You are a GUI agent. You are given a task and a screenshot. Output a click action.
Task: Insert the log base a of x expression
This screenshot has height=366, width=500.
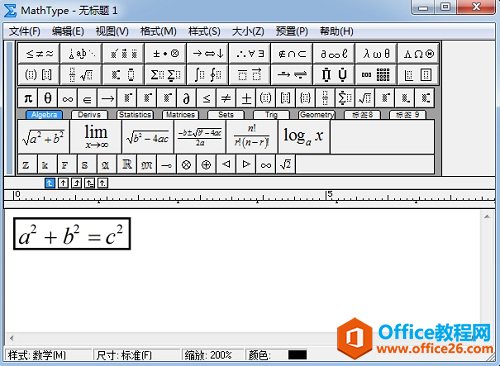(x=304, y=137)
